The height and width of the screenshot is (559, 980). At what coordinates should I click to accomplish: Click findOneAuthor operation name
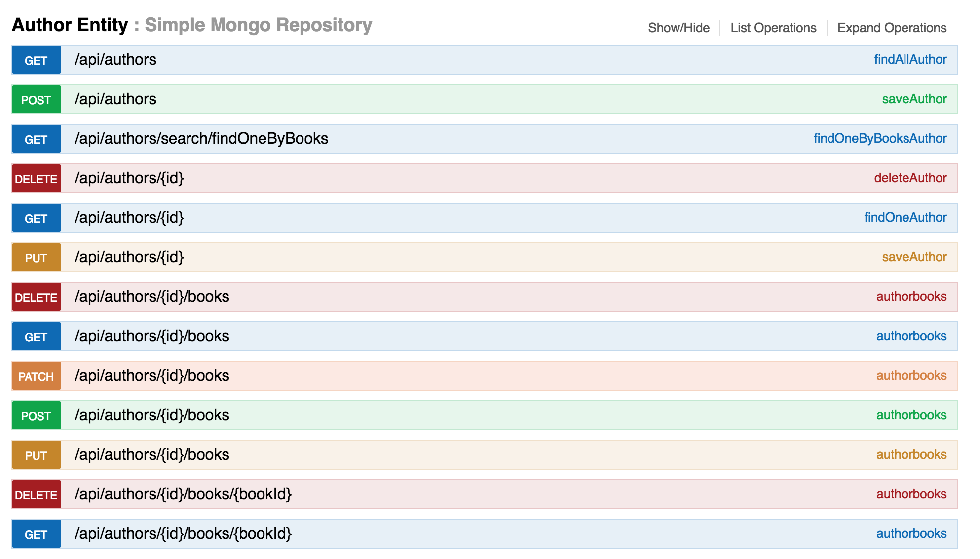pos(905,218)
